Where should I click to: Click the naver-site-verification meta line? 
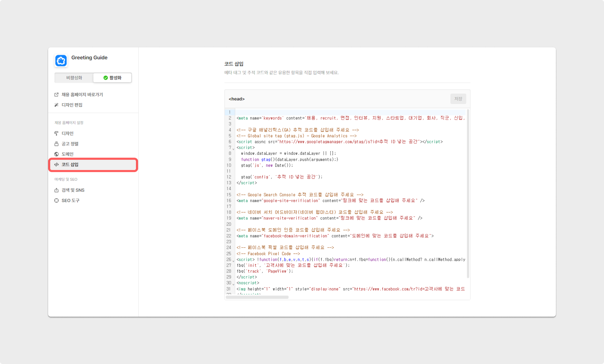[329, 218]
